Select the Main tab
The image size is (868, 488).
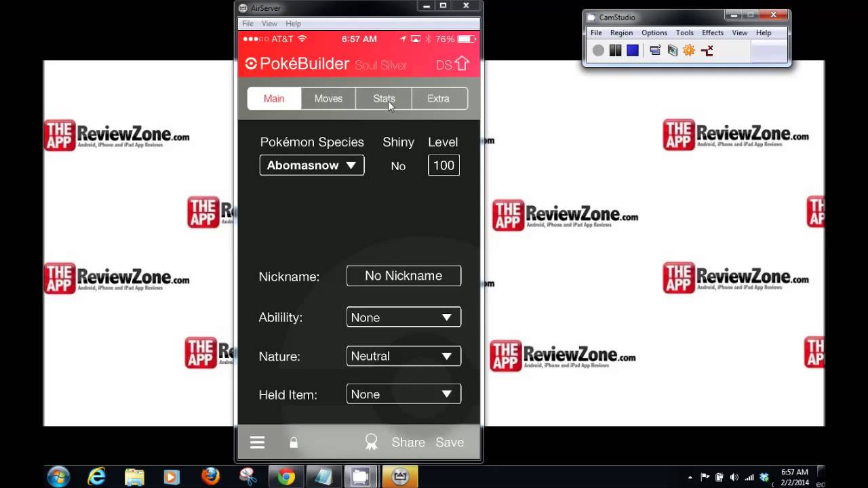pyautogui.click(x=274, y=98)
